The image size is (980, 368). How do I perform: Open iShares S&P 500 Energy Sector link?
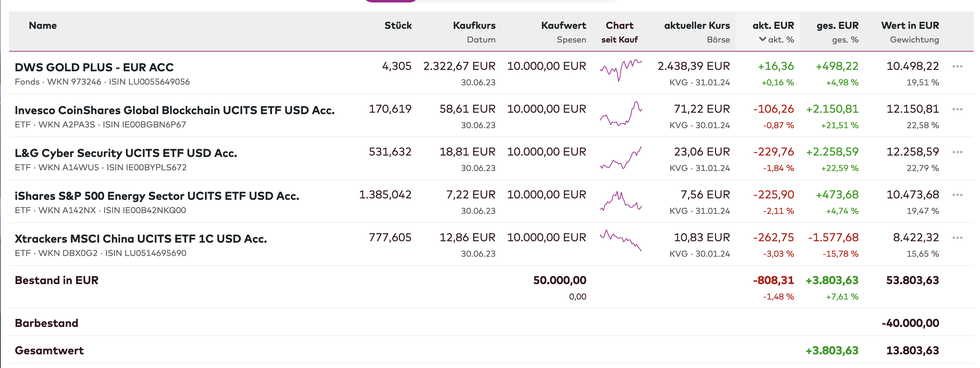[x=157, y=196]
